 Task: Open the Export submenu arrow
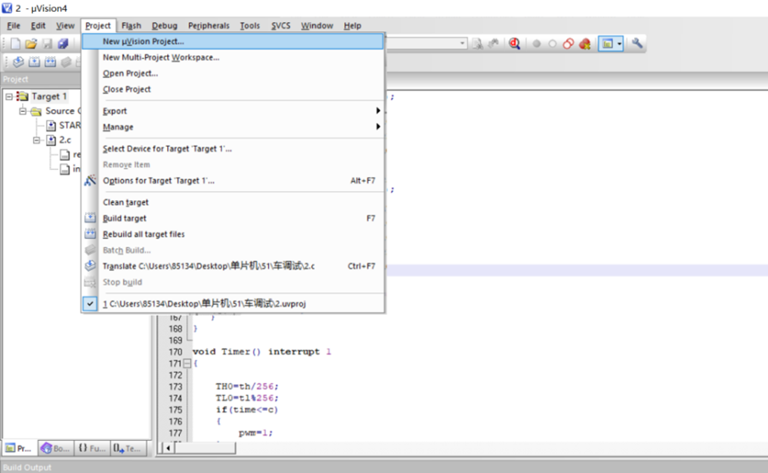point(378,111)
